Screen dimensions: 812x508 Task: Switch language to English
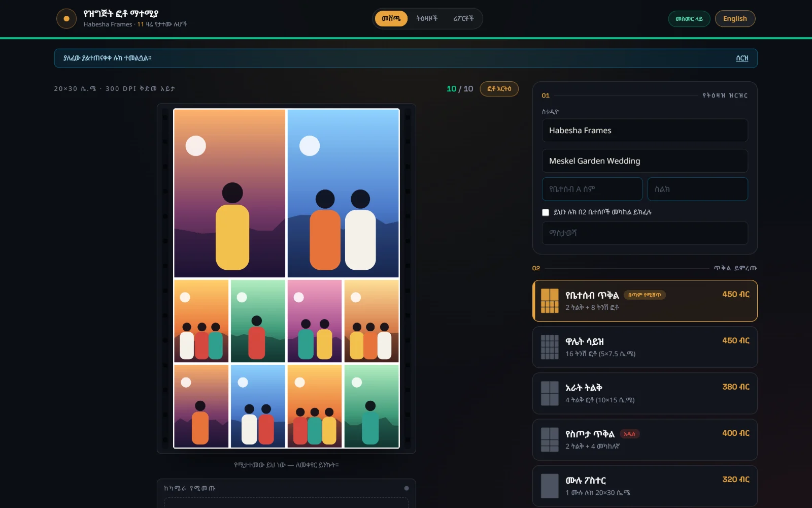735,19
